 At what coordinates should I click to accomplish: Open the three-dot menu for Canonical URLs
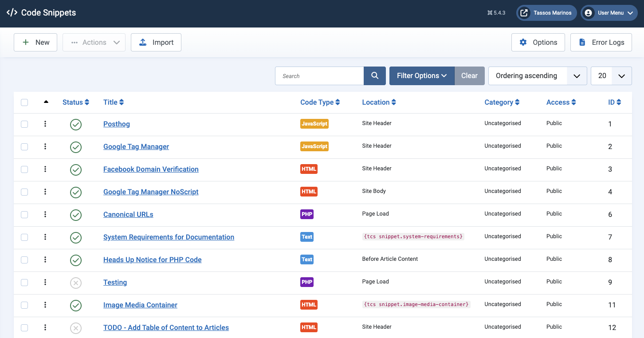tap(45, 215)
